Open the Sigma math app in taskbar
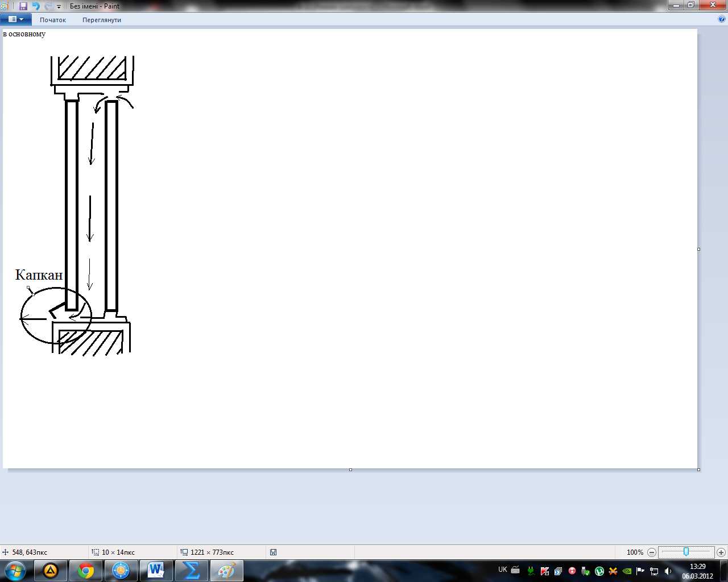 point(191,571)
